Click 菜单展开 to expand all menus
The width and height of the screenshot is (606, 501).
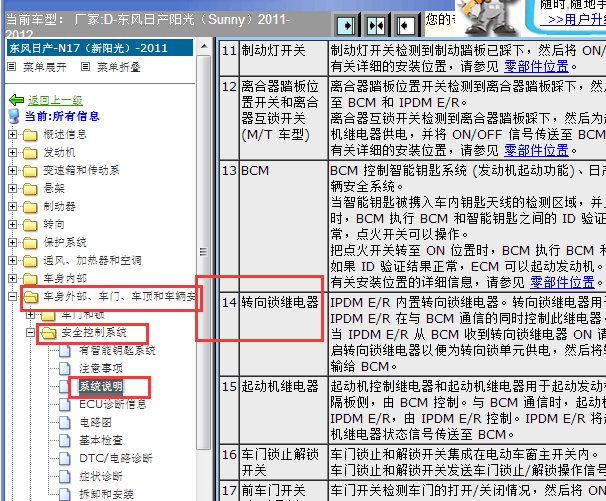tap(44, 67)
